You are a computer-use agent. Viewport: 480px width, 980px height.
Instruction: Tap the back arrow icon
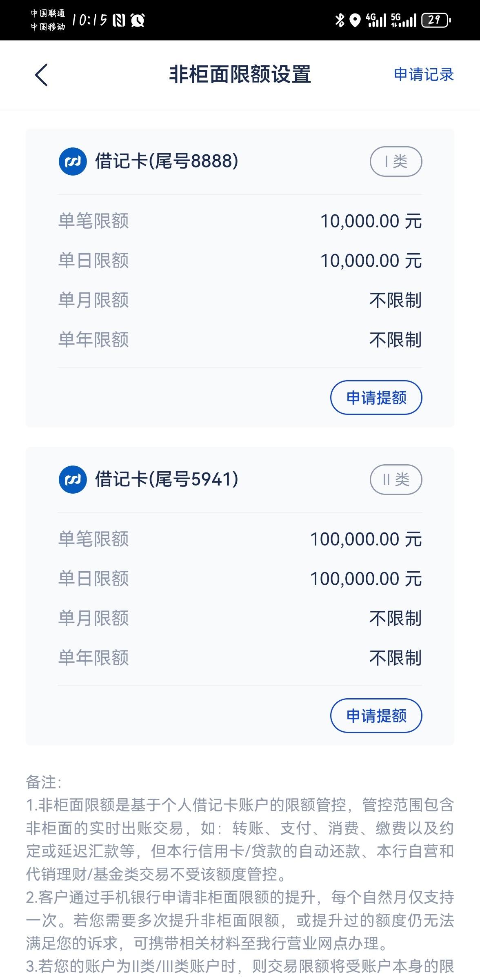pyautogui.click(x=41, y=75)
